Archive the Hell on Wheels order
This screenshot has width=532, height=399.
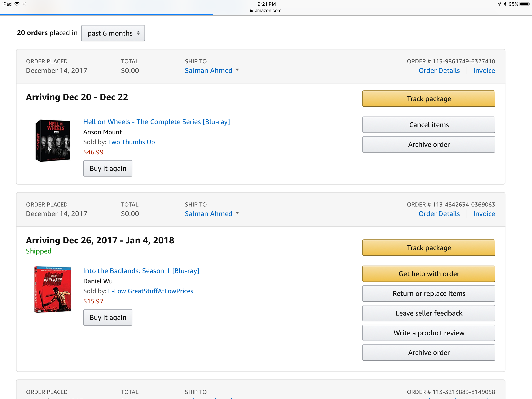pyautogui.click(x=429, y=144)
